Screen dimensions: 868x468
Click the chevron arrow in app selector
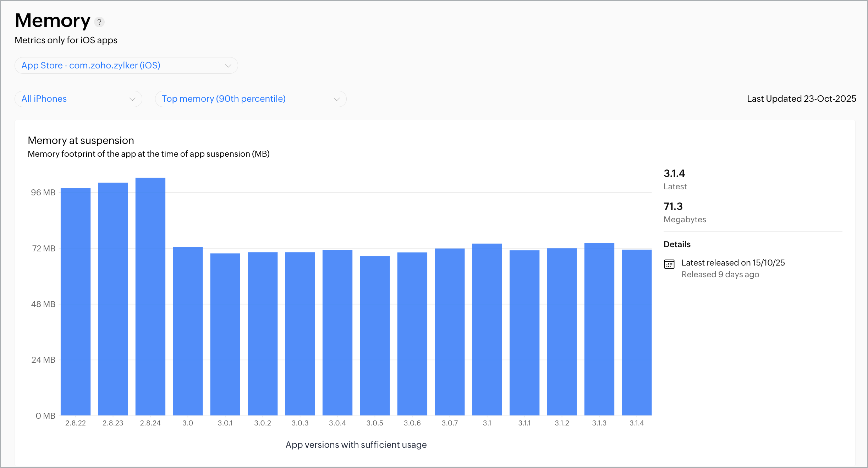coord(228,66)
